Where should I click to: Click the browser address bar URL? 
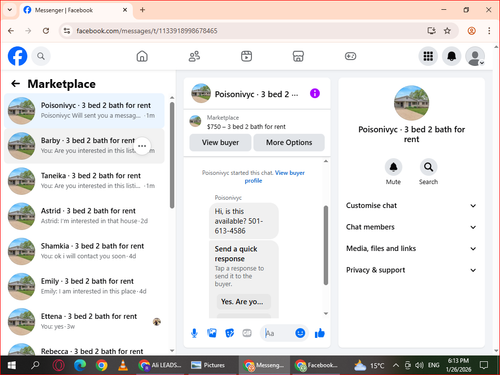(x=147, y=31)
